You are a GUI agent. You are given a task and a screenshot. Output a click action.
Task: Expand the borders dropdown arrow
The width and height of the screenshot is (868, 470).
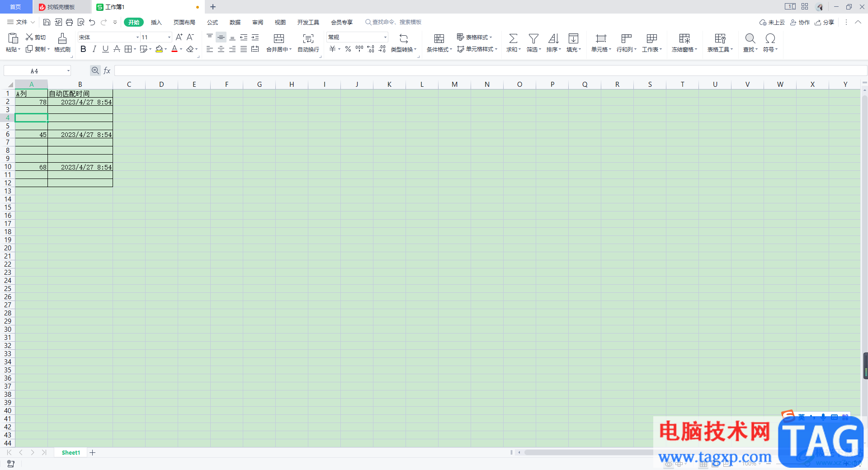tap(135, 49)
